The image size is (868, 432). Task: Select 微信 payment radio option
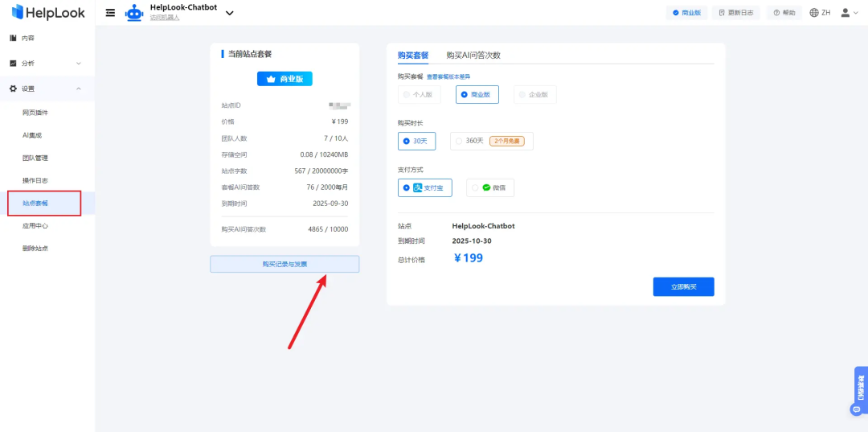(x=490, y=187)
